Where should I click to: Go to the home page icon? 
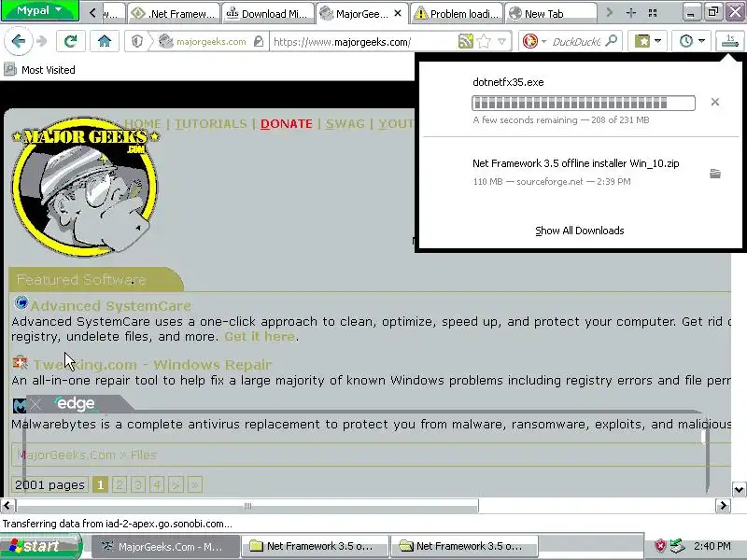coord(105,41)
